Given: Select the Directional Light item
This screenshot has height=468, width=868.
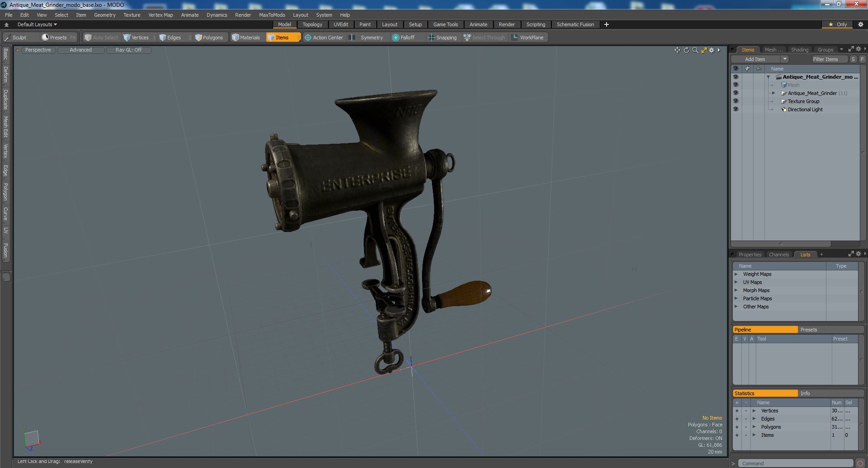Looking at the screenshot, I should pyautogui.click(x=805, y=109).
